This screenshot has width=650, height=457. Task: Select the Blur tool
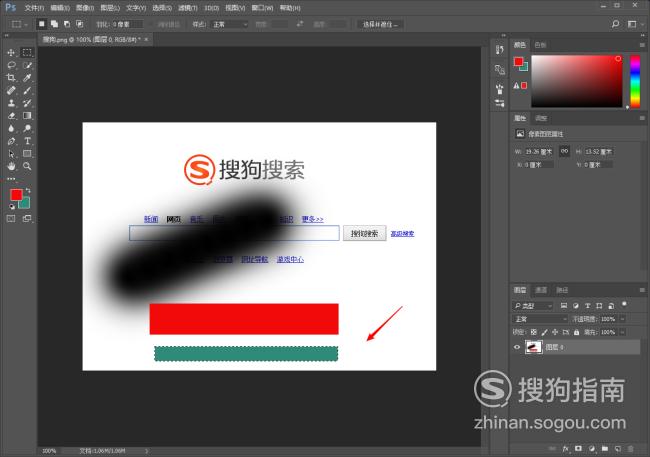click(x=11, y=128)
